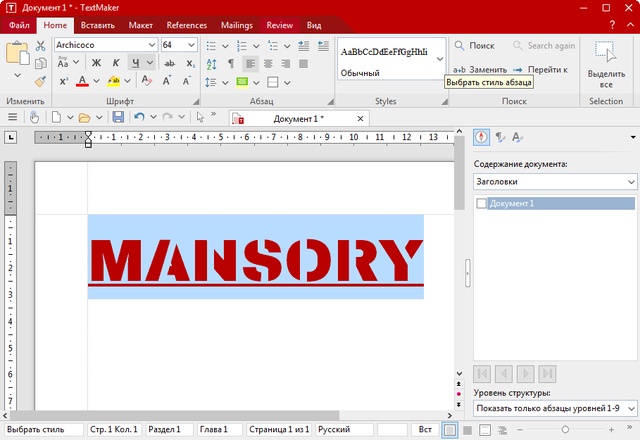Expand underline style dropdown arrow
Screen dimensions: 640x440
pos(150,63)
